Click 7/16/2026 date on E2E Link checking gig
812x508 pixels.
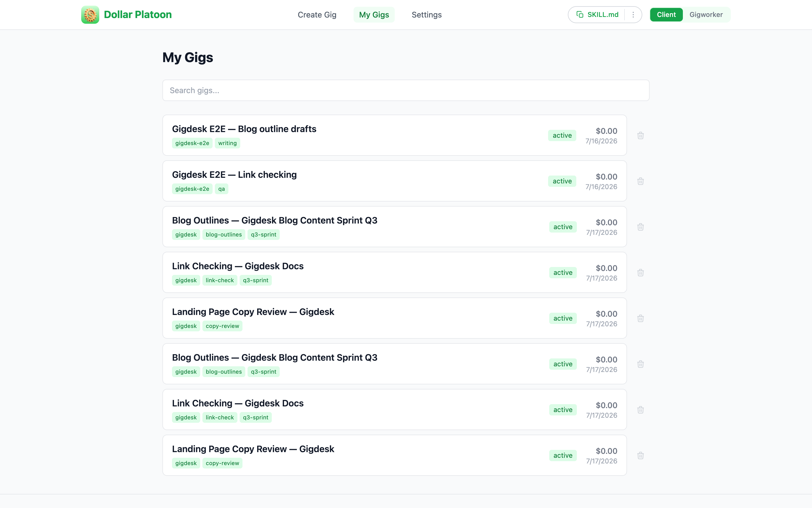coord(601,187)
